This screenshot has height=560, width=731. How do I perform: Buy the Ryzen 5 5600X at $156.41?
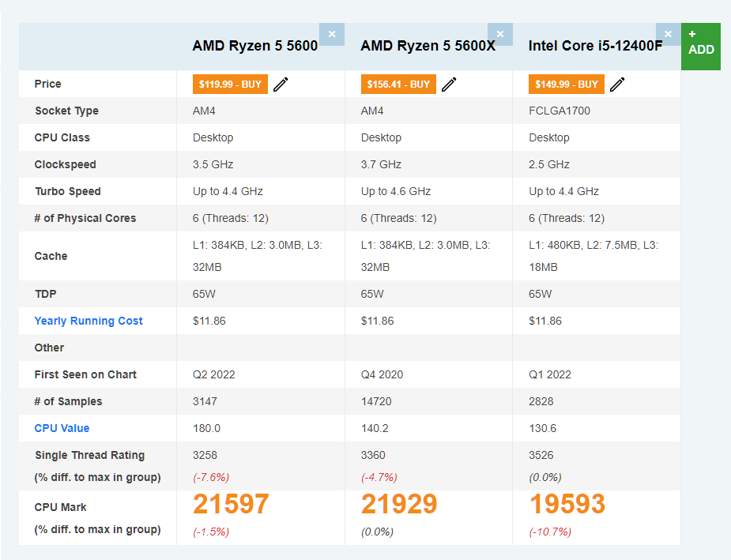click(398, 85)
